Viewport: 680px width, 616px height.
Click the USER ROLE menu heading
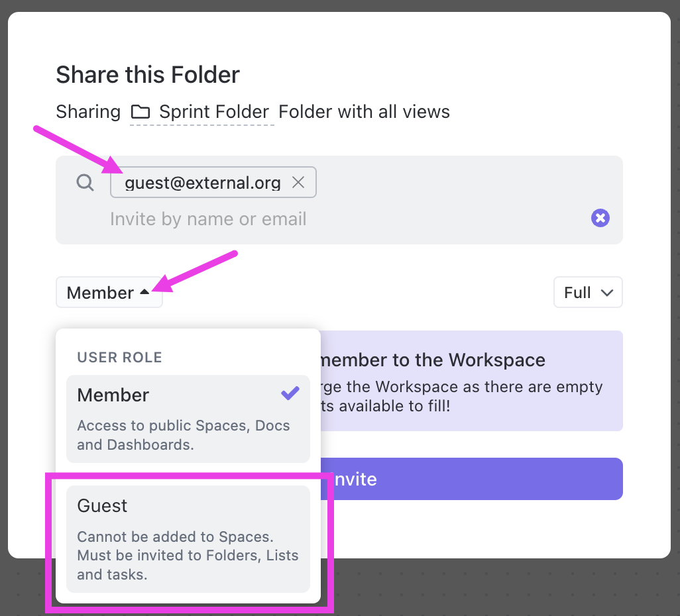click(120, 358)
